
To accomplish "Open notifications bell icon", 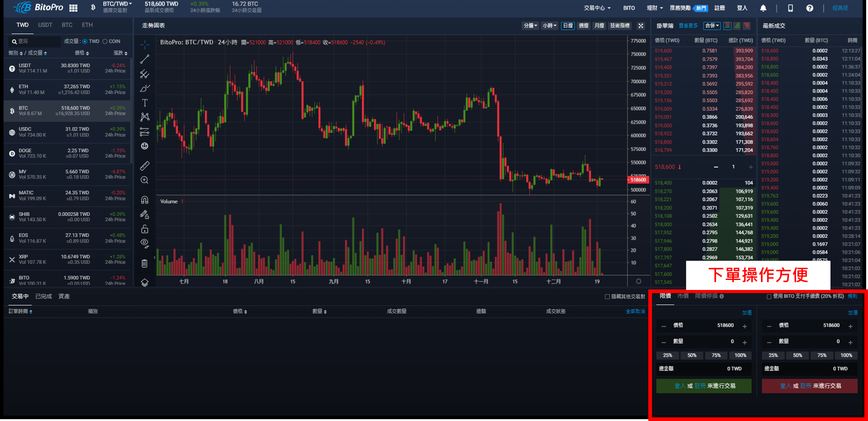I will [x=763, y=8].
